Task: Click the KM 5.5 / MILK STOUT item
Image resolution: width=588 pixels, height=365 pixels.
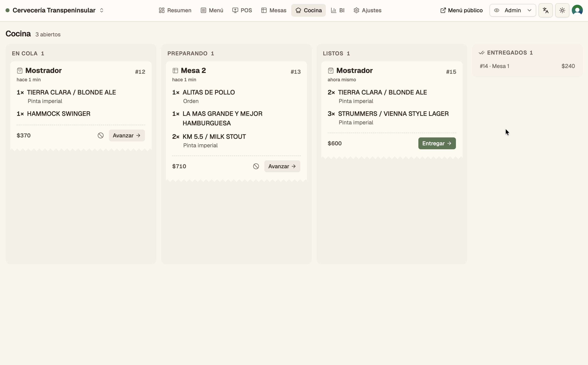Action: pyautogui.click(x=214, y=137)
